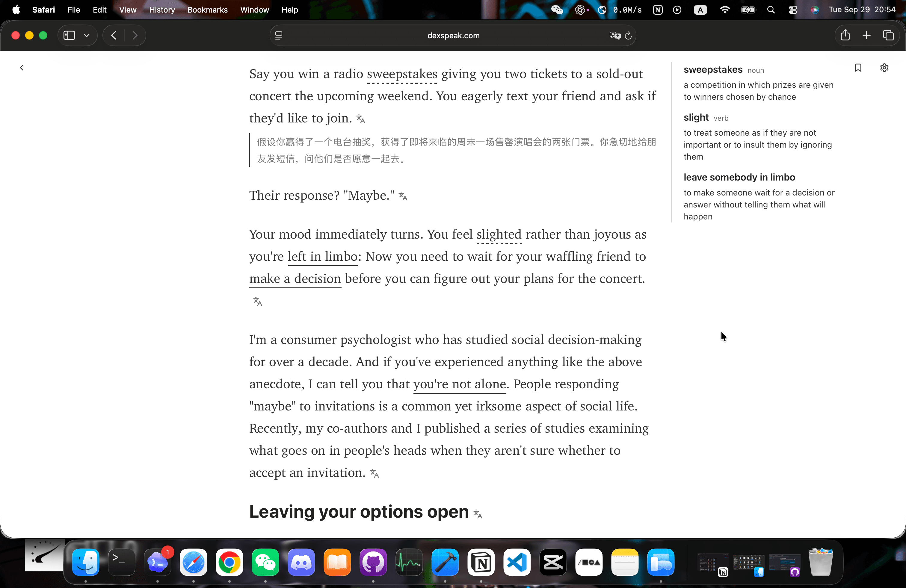Translate the heading "Leaving your options open"

[478, 514]
